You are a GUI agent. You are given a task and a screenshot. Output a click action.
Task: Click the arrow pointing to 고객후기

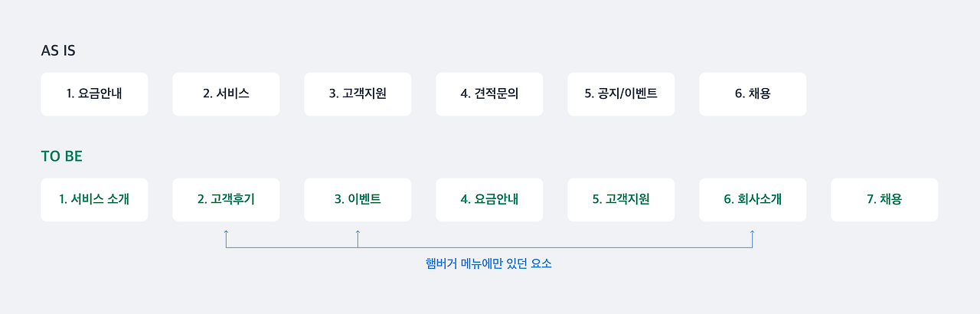pyautogui.click(x=226, y=238)
